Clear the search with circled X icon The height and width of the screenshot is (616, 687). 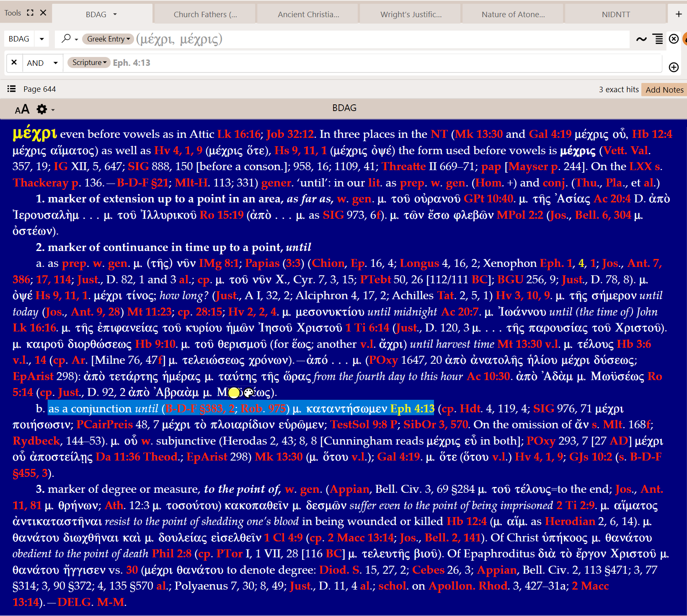[674, 39]
